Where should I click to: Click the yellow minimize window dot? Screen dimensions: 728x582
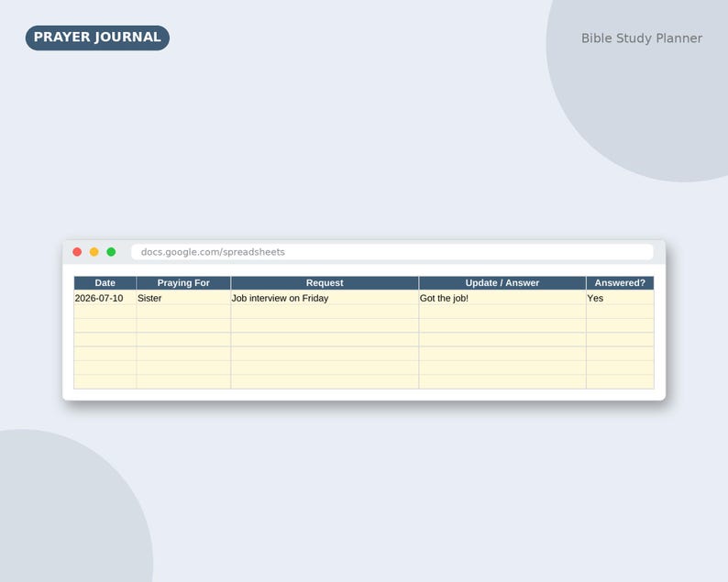94,252
